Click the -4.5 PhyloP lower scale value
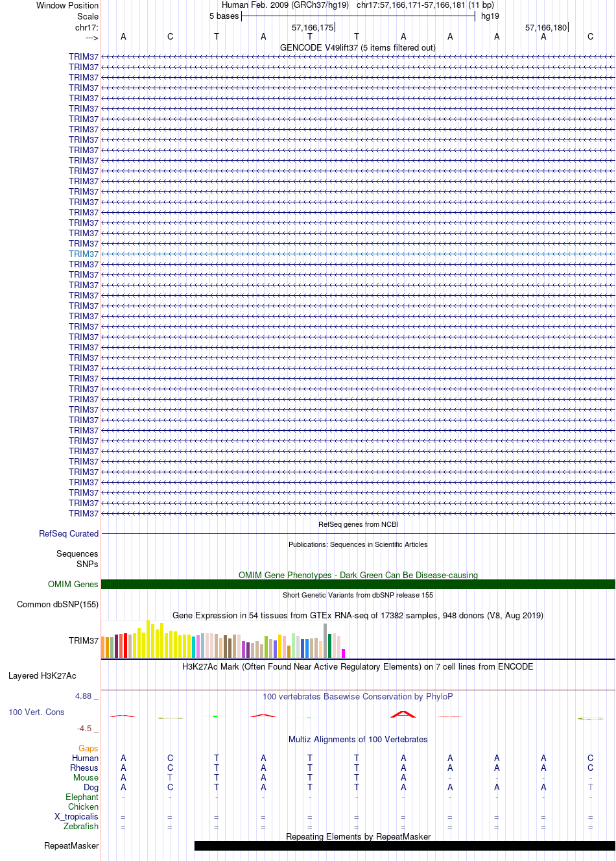The width and height of the screenshot is (616, 861). (84, 728)
